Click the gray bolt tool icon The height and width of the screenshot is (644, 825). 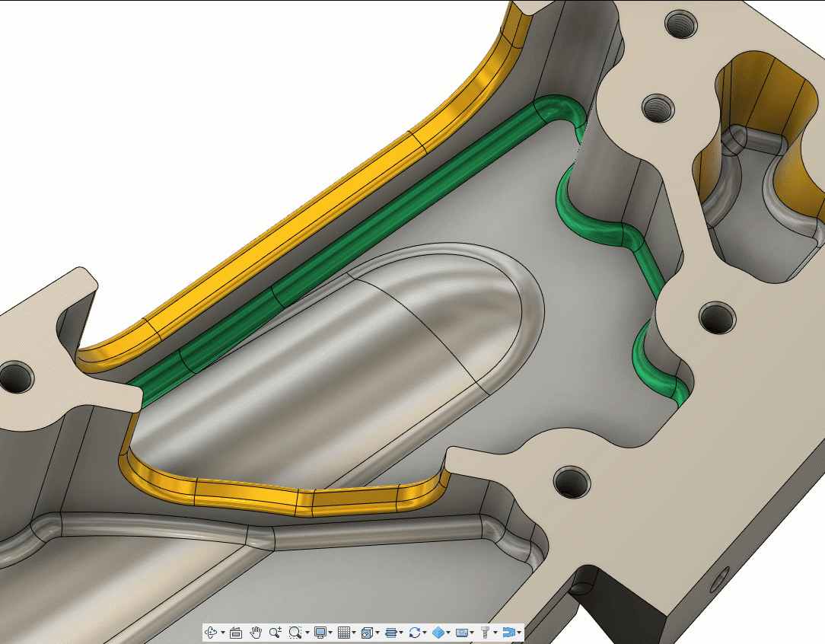[x=486, y=632]
